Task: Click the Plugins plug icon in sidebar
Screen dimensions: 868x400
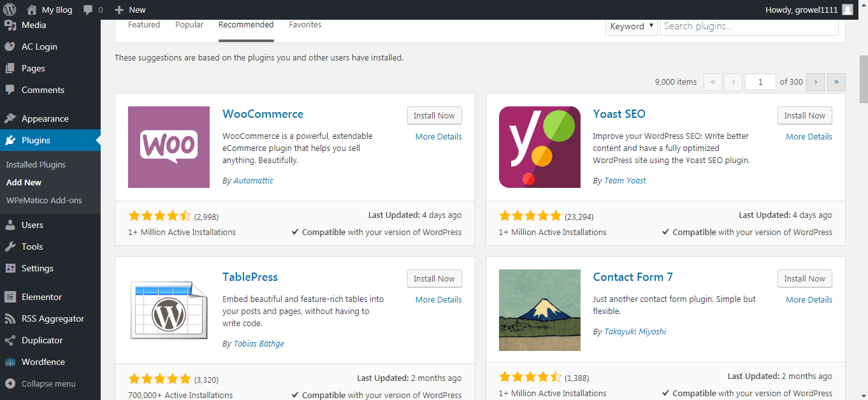Action: pyautogui.click(x=10, y=140)
